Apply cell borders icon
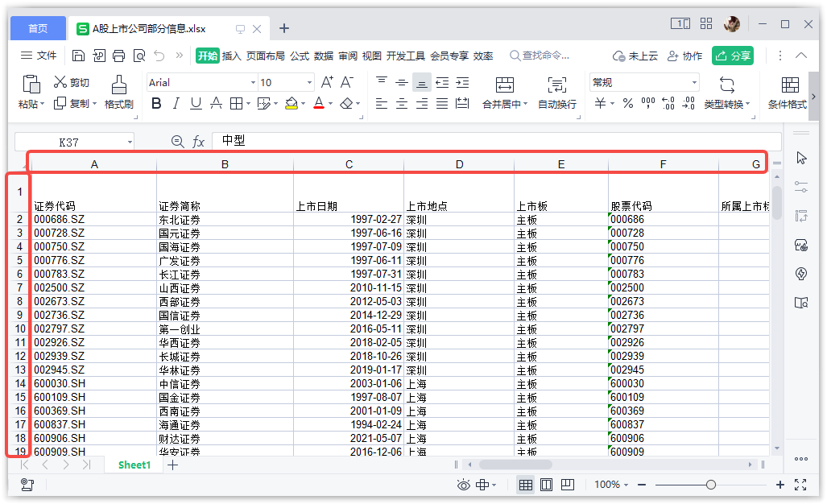Viewport: 827px width, 504px height. (x=236, y=103)
